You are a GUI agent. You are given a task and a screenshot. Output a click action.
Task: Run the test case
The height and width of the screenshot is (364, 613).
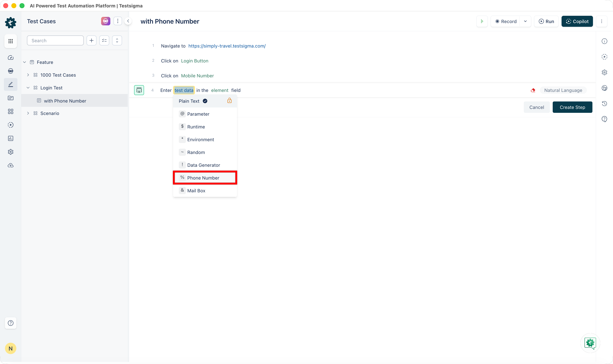546,21
